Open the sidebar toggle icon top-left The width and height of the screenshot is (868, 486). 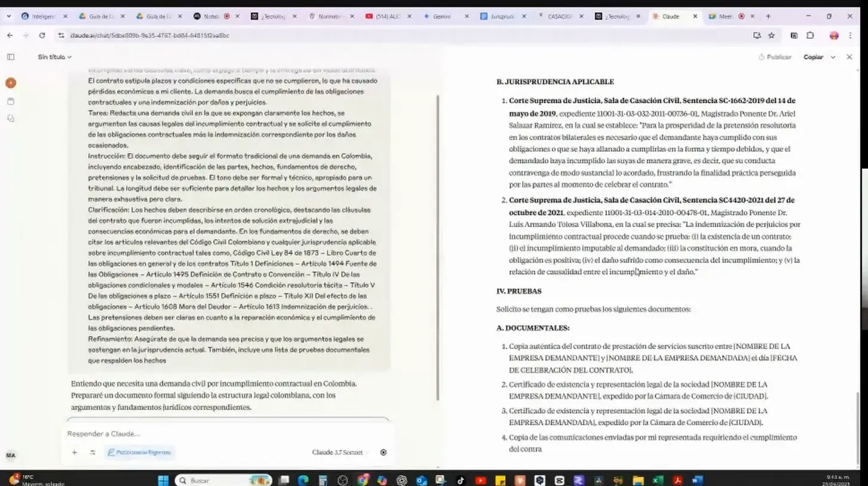pos(10,56)
